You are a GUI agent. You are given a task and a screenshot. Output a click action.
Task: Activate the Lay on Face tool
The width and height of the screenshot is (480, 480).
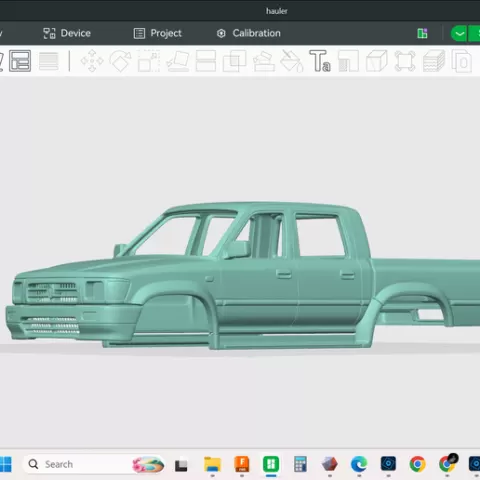(x=178, y=61)
